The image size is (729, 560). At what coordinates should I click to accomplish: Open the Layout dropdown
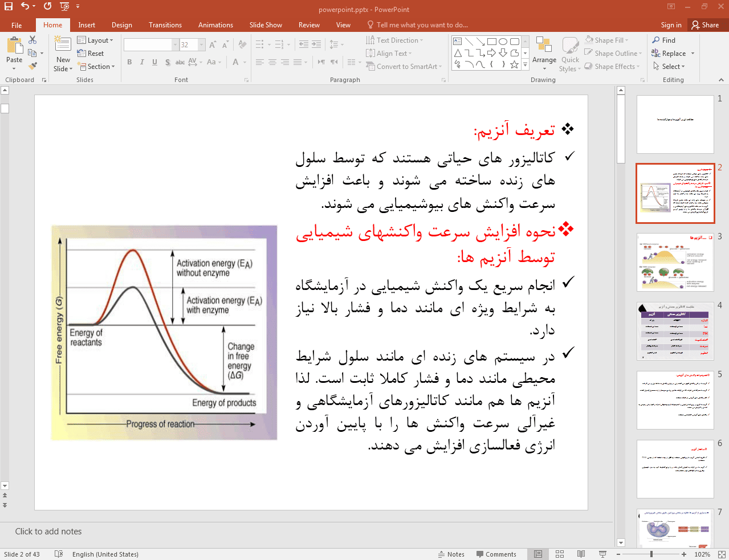click(95, 40)
